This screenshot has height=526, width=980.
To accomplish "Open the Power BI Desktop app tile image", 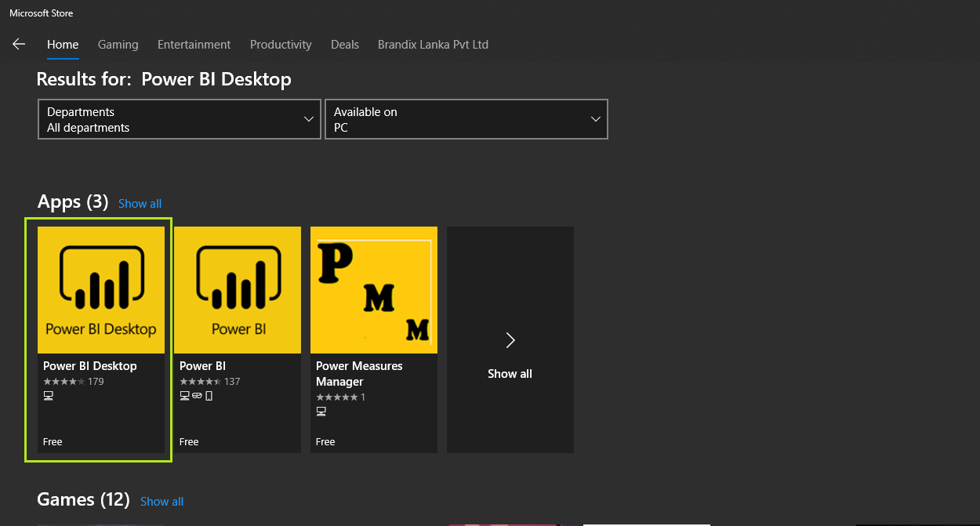I will tap(101, 290).
